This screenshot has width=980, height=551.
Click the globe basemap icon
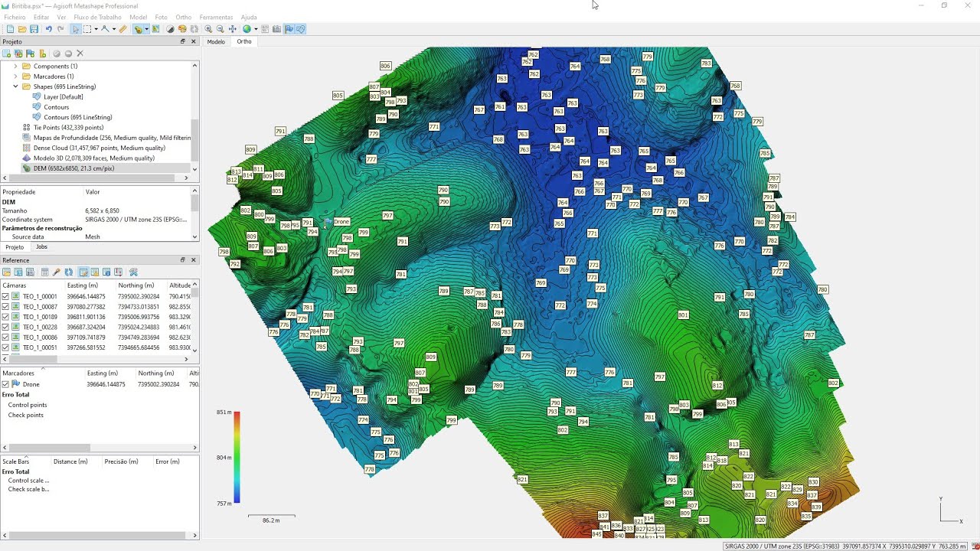click(x=247, y=29)
